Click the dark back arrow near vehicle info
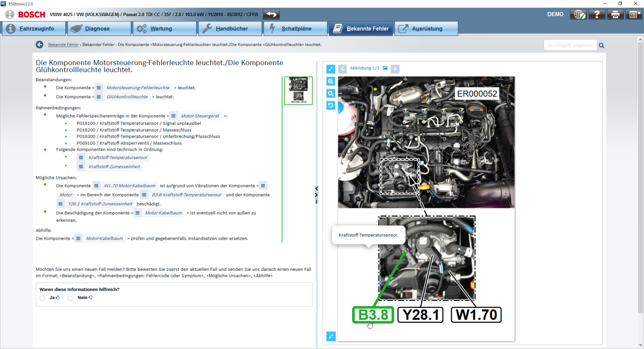The height and width of the screenshot is (349, 644). pyautogui.click(x=271, y=14)
